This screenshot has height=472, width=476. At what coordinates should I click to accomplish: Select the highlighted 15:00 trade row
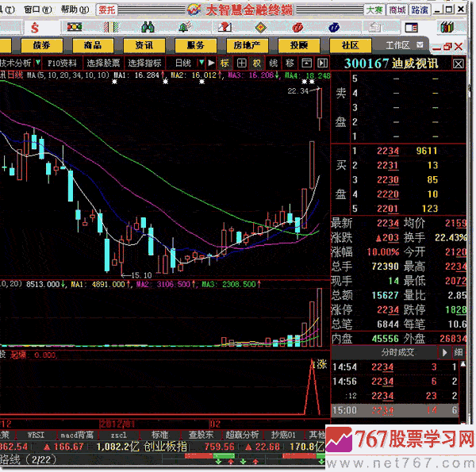tap(394, 410)
